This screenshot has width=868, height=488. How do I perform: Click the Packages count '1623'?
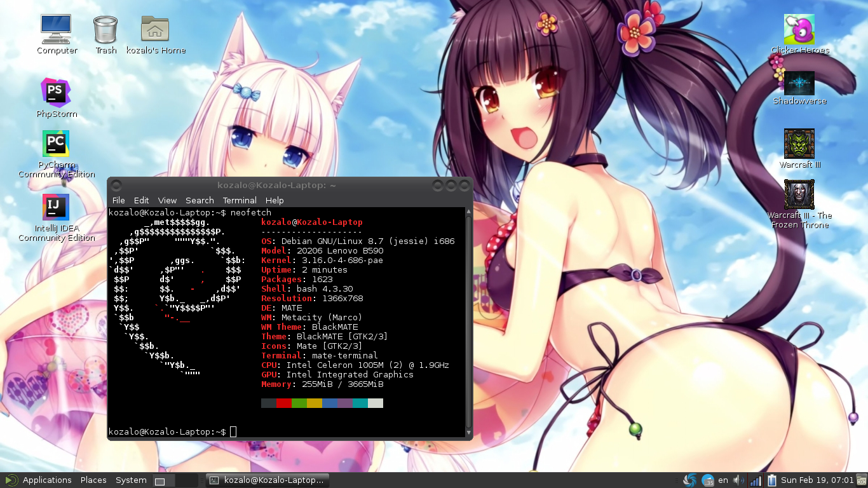(x=322, y=280)
